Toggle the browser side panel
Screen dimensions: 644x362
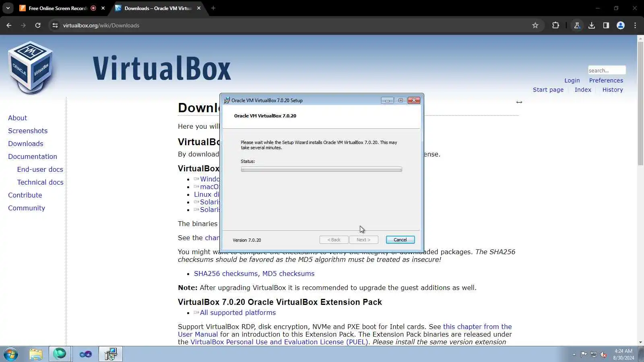[606, 25]
